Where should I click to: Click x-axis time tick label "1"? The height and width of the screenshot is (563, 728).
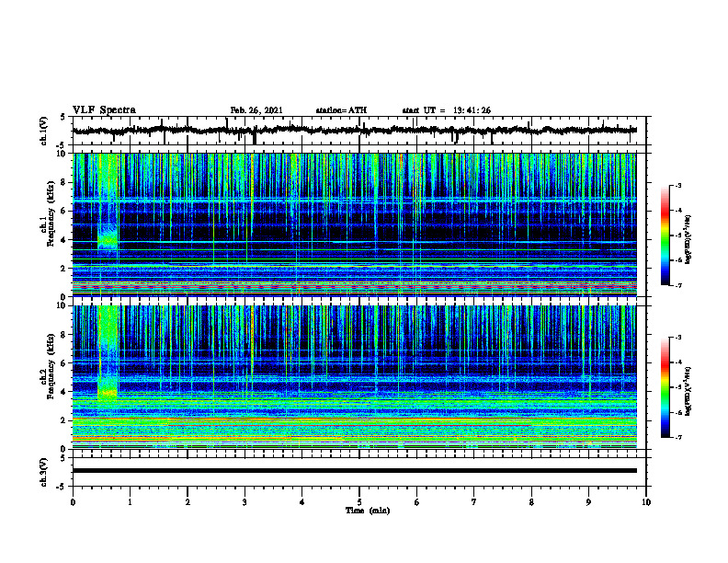pyautogui.click(x=130, y=502)
